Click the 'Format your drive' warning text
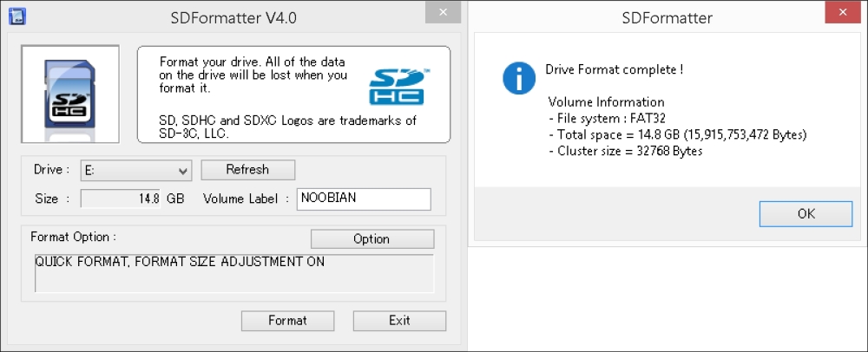 coord(253,75)
